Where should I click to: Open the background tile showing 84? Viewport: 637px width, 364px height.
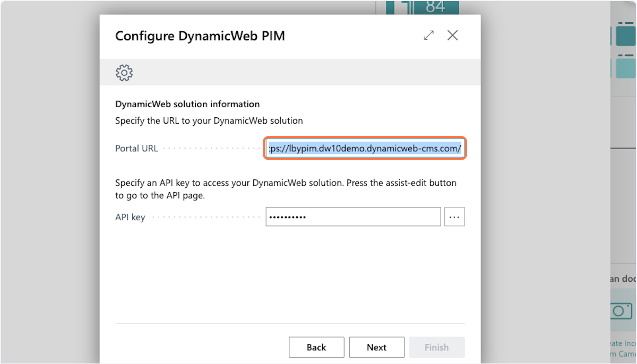point(435,7)
